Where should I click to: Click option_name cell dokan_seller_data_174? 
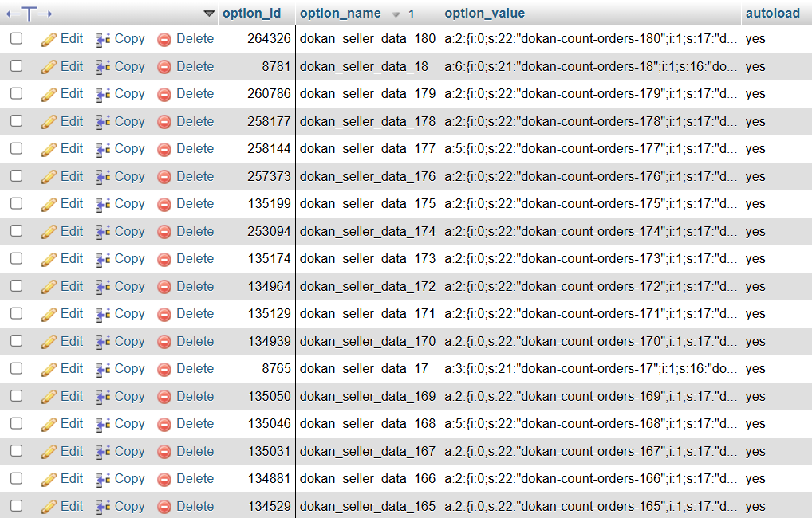click(368, 231)
